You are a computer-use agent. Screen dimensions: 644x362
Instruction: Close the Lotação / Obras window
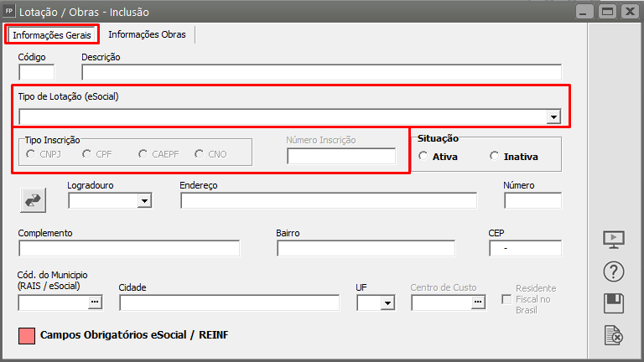[x=630, y=11]
